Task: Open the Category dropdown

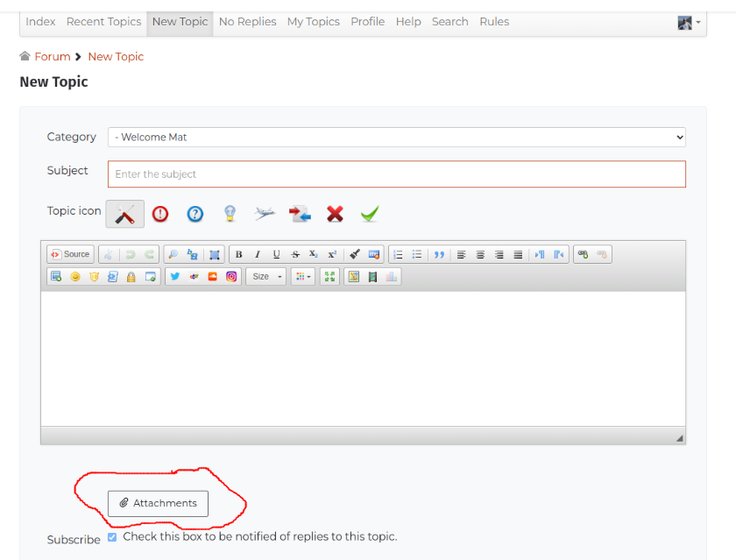Action: (x=396, y=137)
